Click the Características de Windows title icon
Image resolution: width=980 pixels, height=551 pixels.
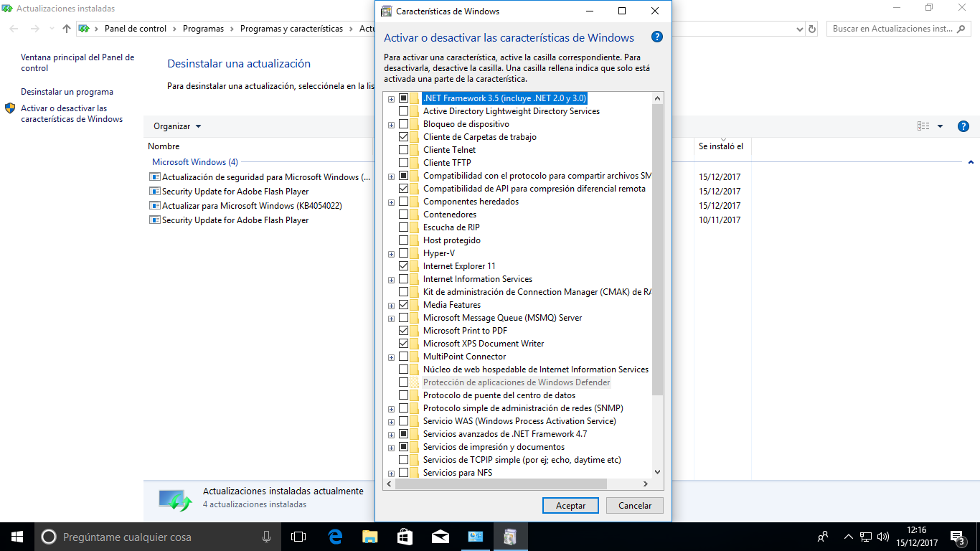[x=386, y=11]
